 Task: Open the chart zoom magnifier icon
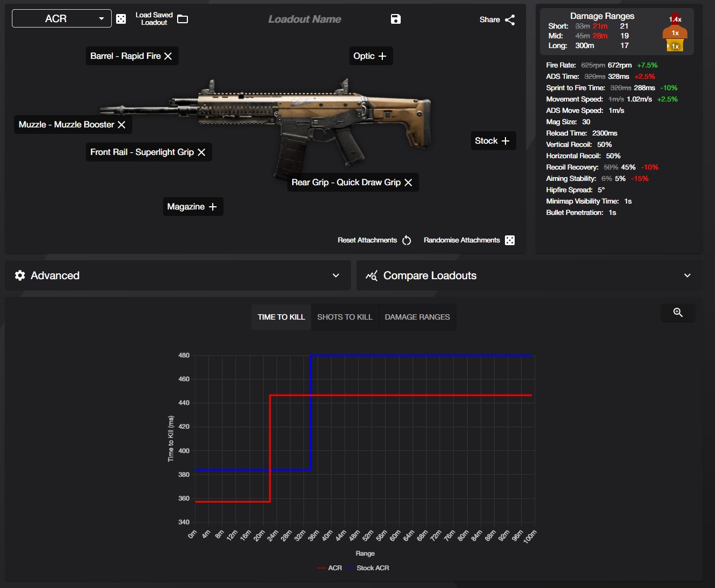(678, 313)
